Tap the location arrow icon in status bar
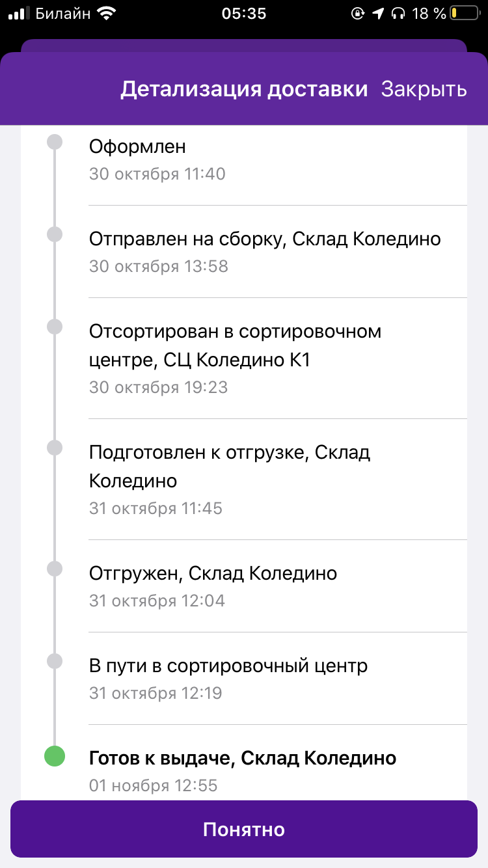Screen dimensions: 488x868 [378, 13]
